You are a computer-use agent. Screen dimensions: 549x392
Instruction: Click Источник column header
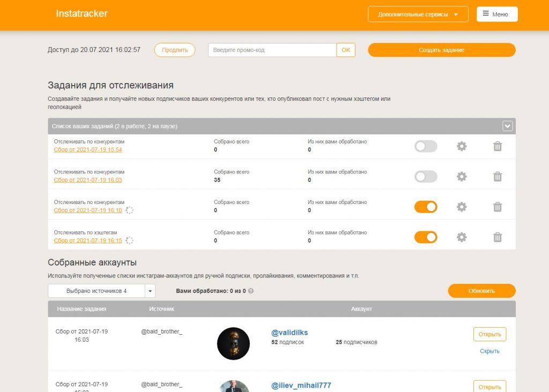162,309
